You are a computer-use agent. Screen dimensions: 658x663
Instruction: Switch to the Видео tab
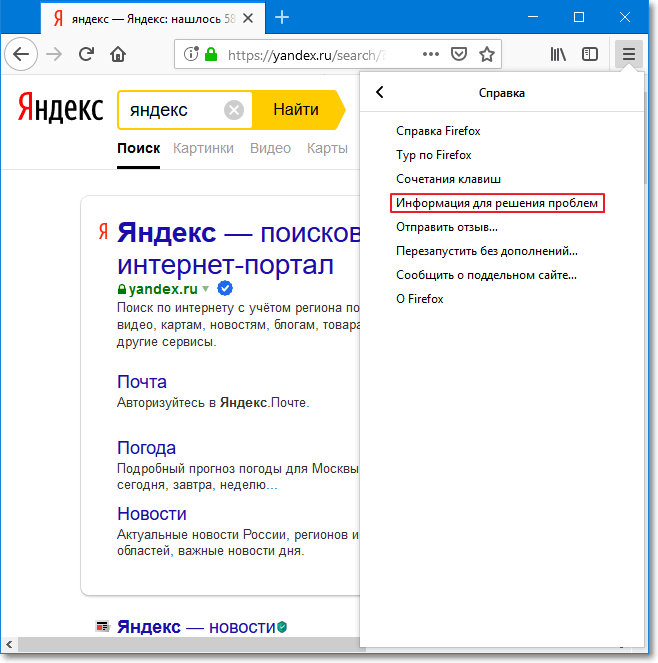click(270, 148)
